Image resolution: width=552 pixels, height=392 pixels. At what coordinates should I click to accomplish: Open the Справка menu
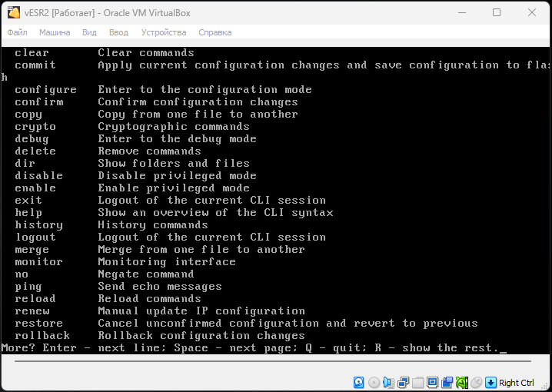tap(215, 32)
